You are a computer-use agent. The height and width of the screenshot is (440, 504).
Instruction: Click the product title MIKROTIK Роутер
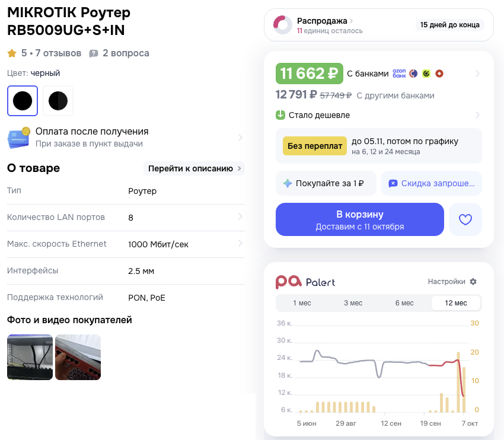(x=68, y=21)
